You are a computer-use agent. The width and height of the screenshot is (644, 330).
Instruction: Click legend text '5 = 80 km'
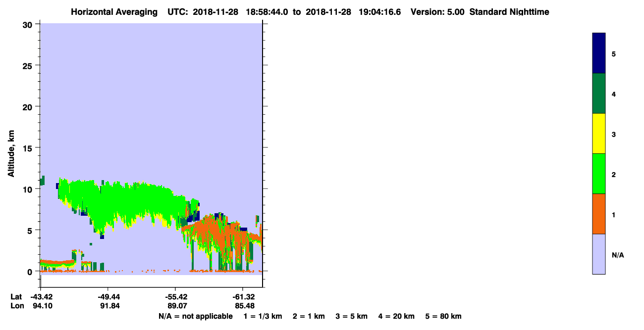coord(443,317)
